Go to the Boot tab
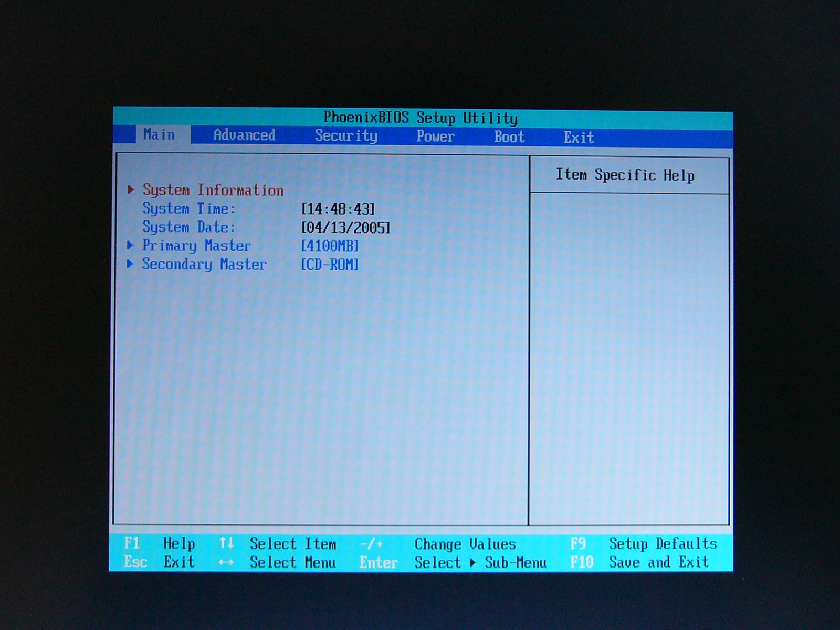The image size is (840, 630). tap(509, 137)
